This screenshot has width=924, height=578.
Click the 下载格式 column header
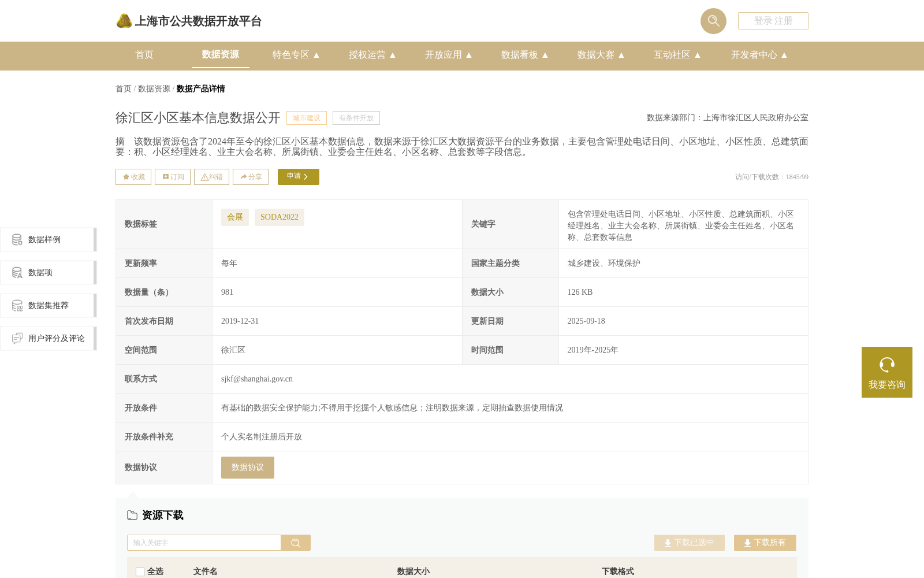[x=618, y=572]
